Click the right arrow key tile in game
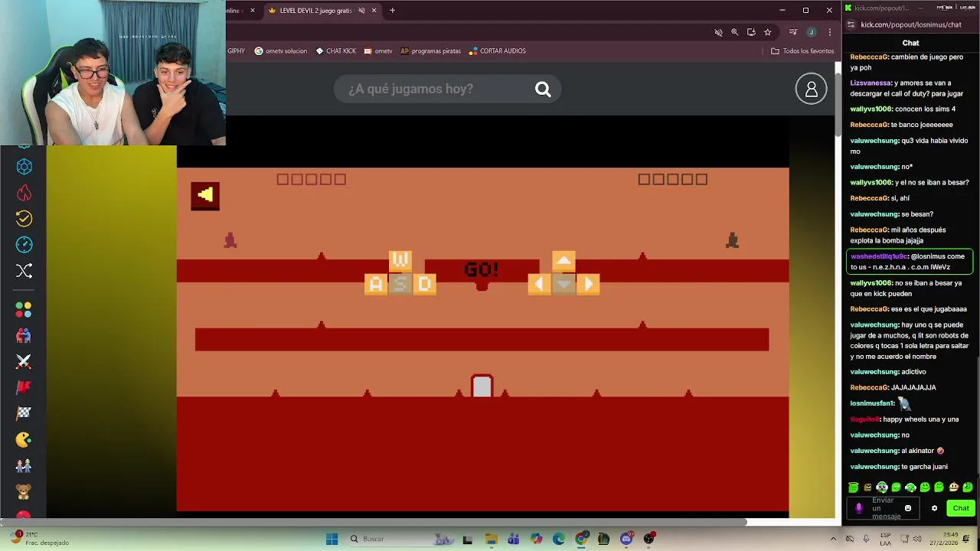Viewport: 980px width, 551px height. pyautogui.click(x=588, y=284)
